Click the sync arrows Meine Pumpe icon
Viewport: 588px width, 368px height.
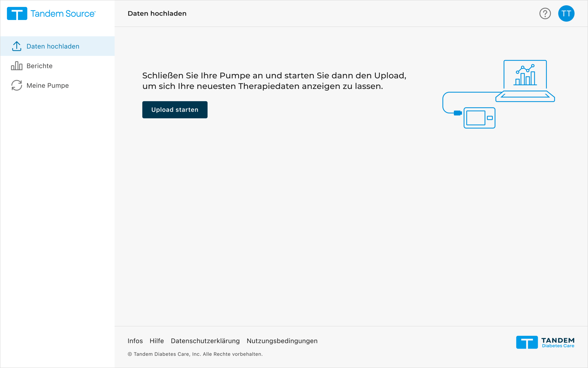tap(17, 86)
